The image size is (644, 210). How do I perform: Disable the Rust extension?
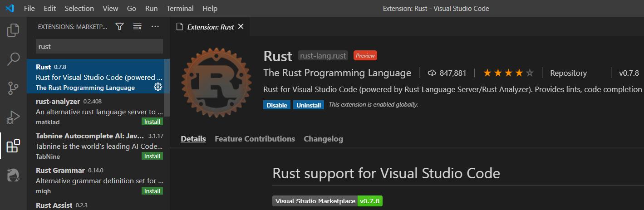[x=277, y=105]
